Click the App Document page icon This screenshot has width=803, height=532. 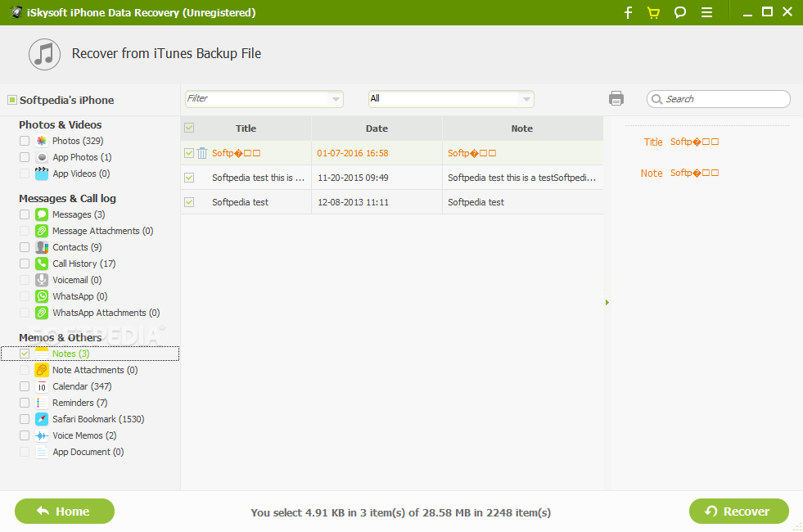point(42,452)
